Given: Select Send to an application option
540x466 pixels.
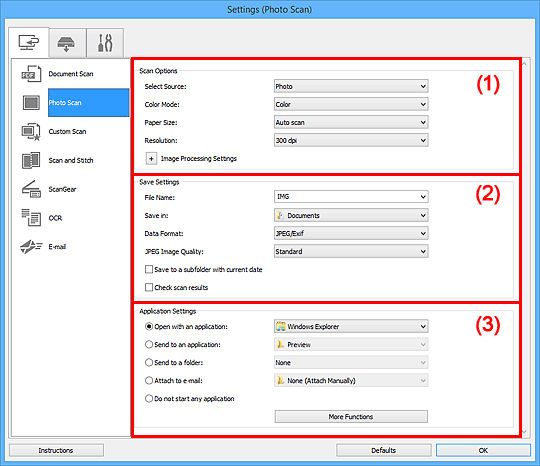Looking at the screenshot, I should pos(149,344).
